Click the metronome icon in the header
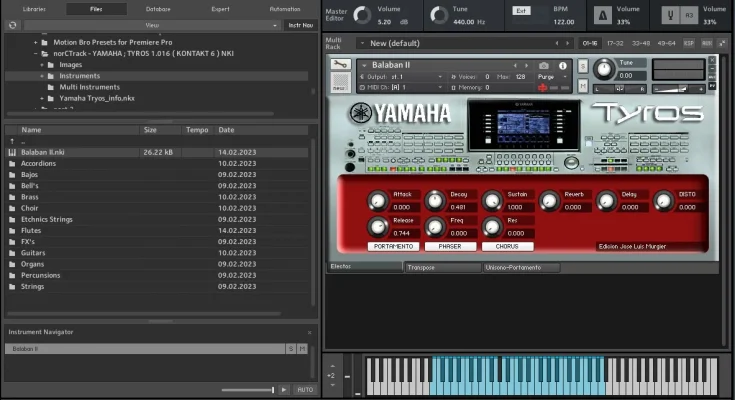Viewport: 735px width, 400px height. pos(601,16)
